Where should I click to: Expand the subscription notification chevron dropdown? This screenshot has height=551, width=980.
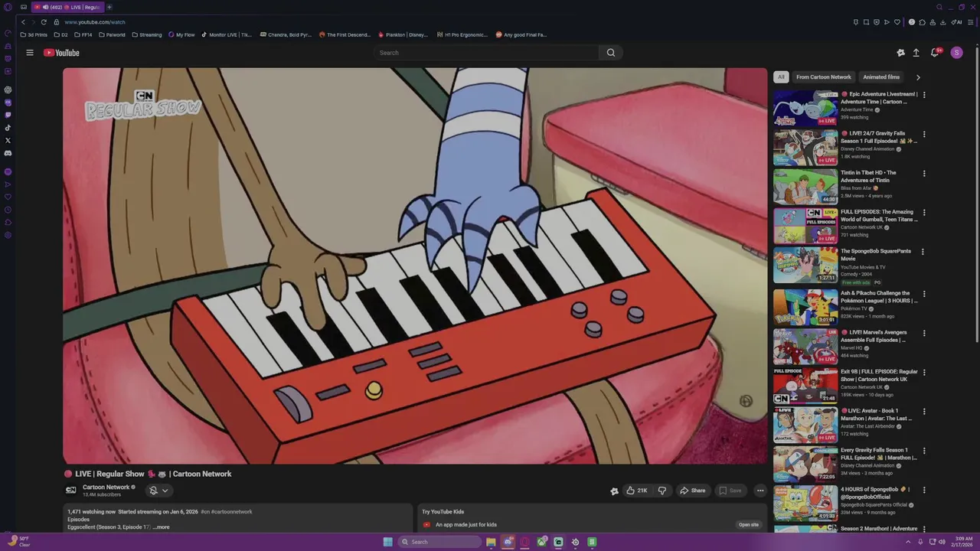[x=165, y=491]
